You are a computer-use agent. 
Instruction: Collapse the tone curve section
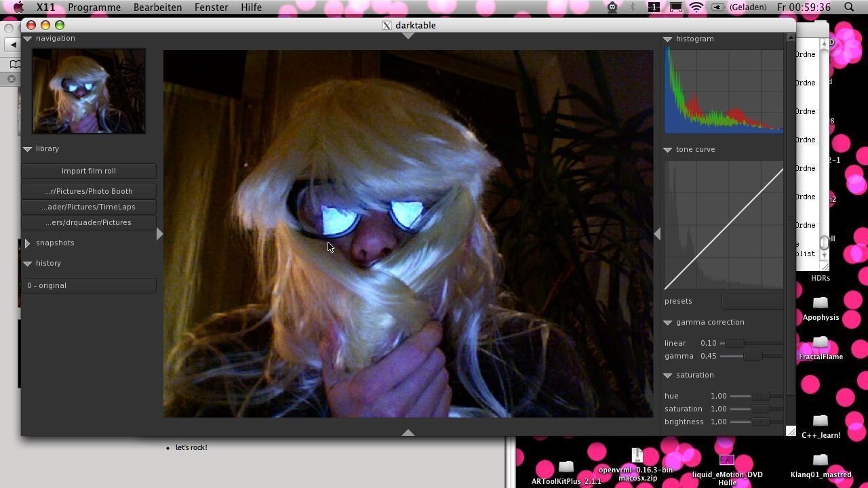coord(668,149)
